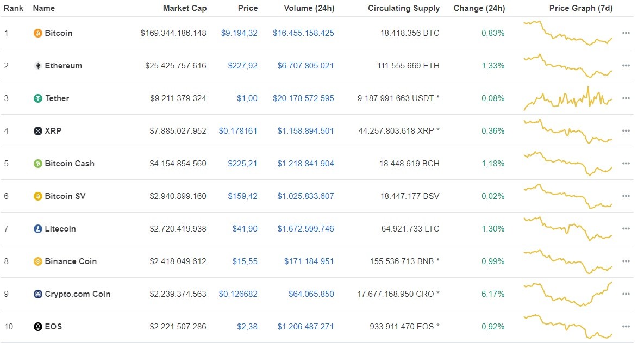
Task: Select the Tether logo icon
Action: tap(37, 98)
